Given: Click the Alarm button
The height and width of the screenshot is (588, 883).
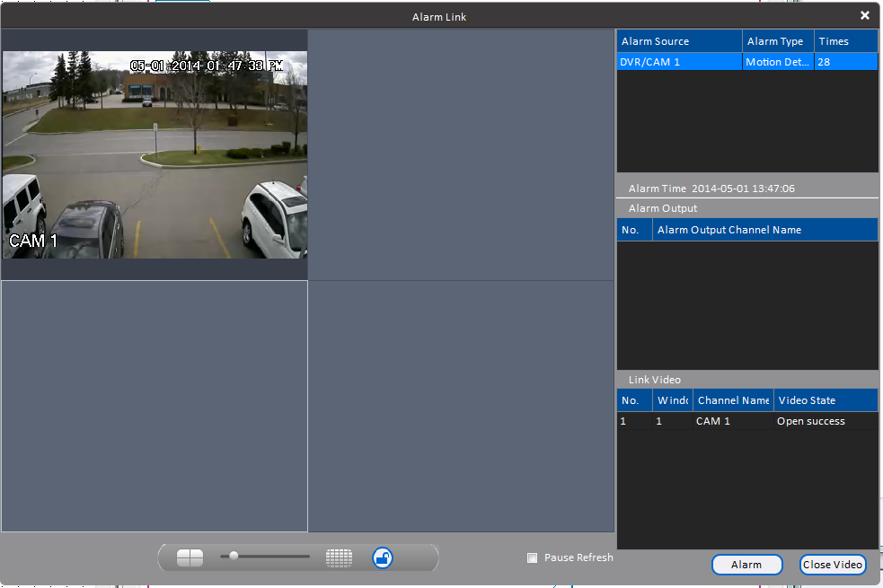Looking at the screenshot, I should click(746, 565).
